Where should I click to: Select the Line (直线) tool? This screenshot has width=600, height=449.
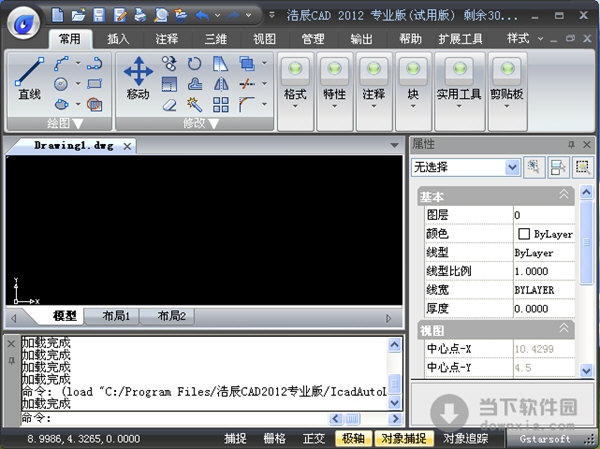pyautogui.click(x=29, y=79)
